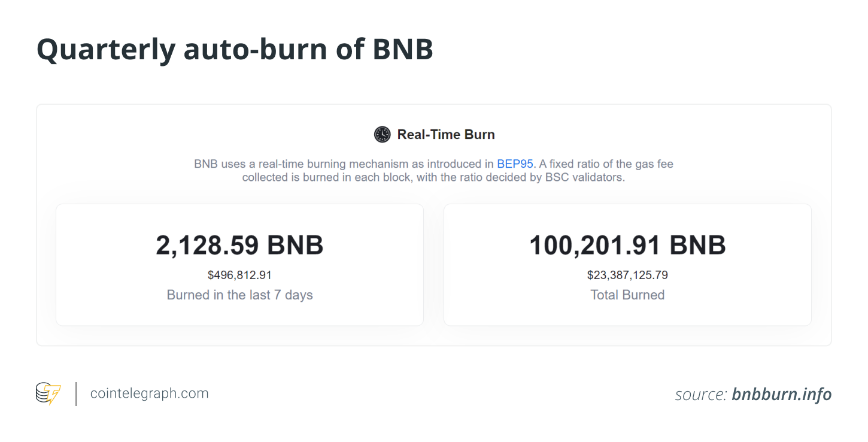
Task: Select the Real-Time Burn heading
Action: (446, 134)
